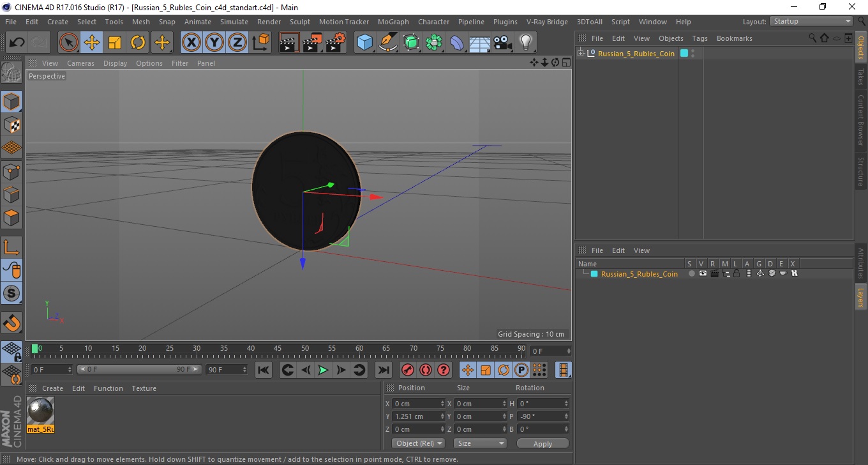This screenshot has height=465, width=868.
Task: Select the Live Selection tool
Action: 69,43
